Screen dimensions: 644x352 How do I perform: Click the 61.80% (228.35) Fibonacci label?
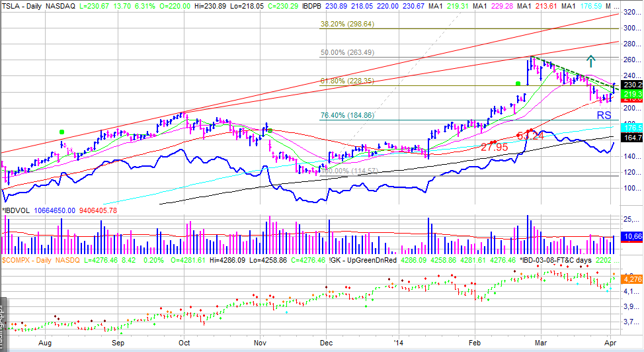[347, 81]
